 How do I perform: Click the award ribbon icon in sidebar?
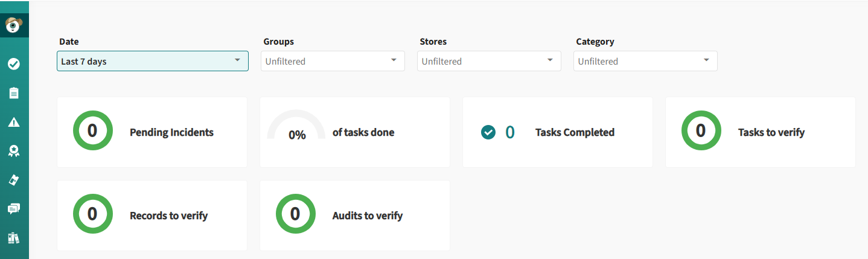(x=14, y=151)
